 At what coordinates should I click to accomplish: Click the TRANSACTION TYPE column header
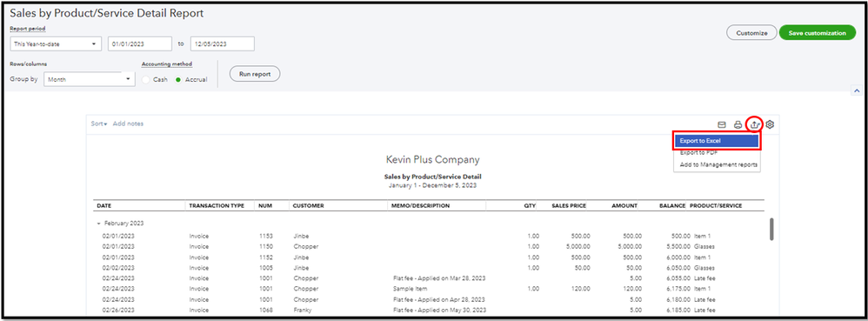pos(217,206)
